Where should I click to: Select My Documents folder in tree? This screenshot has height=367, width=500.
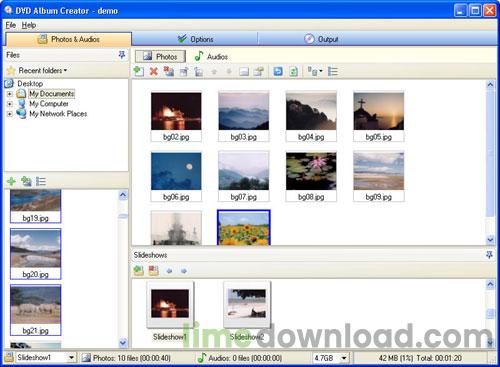[52, 94]
